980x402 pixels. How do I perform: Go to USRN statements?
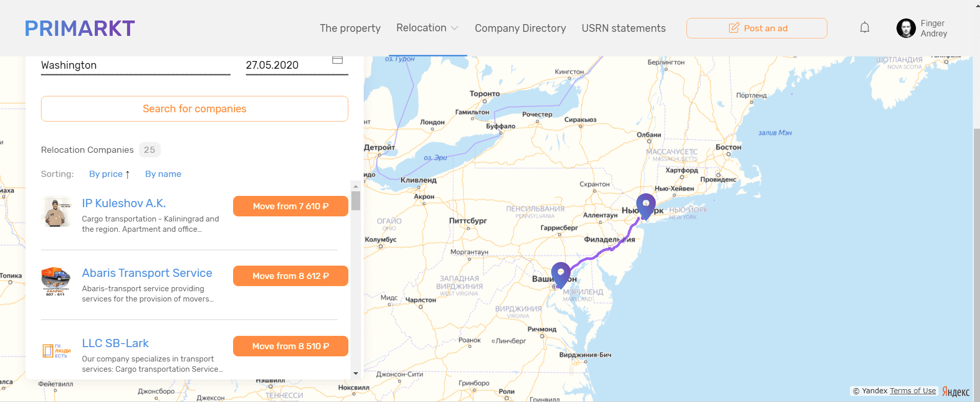point(623,28)
